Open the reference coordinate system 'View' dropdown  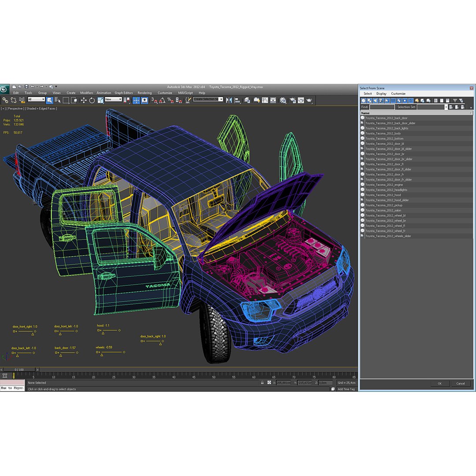pyautogui.click(x=113, y=99)
